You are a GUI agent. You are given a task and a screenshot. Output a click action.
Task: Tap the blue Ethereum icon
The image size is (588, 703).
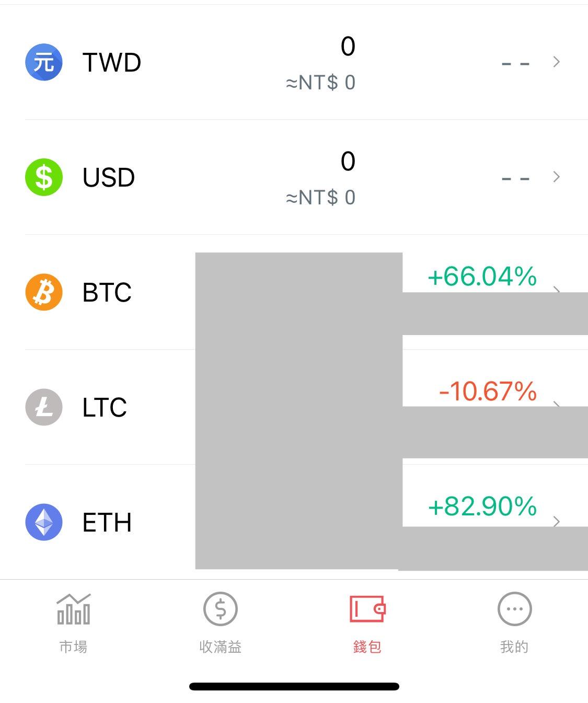tap(44, 522)
